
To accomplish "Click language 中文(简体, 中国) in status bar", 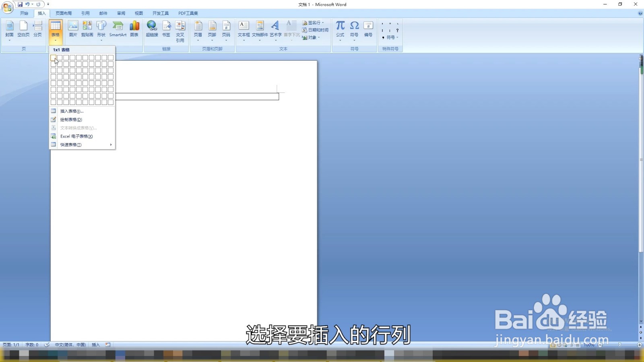I will click(x=70, y=345).
